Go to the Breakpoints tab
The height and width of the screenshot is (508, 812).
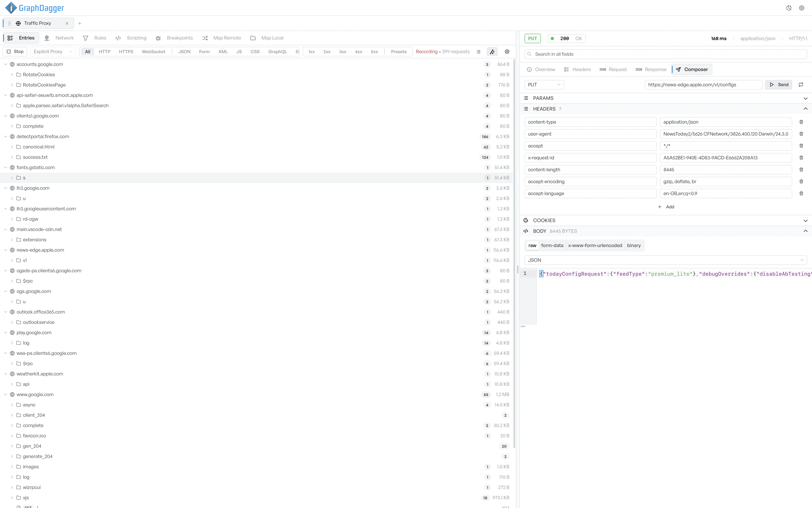[174, 38]
